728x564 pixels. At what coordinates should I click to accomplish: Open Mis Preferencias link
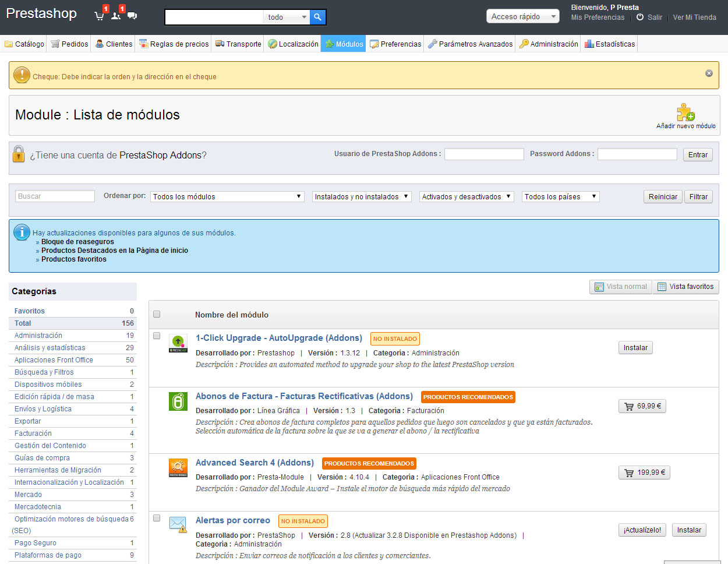point(598,17)
